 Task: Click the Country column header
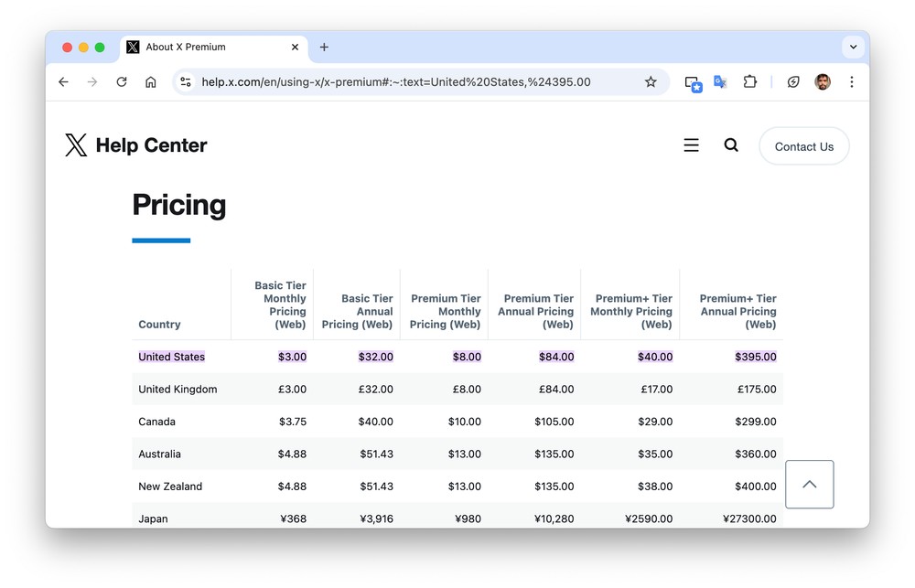159,325
